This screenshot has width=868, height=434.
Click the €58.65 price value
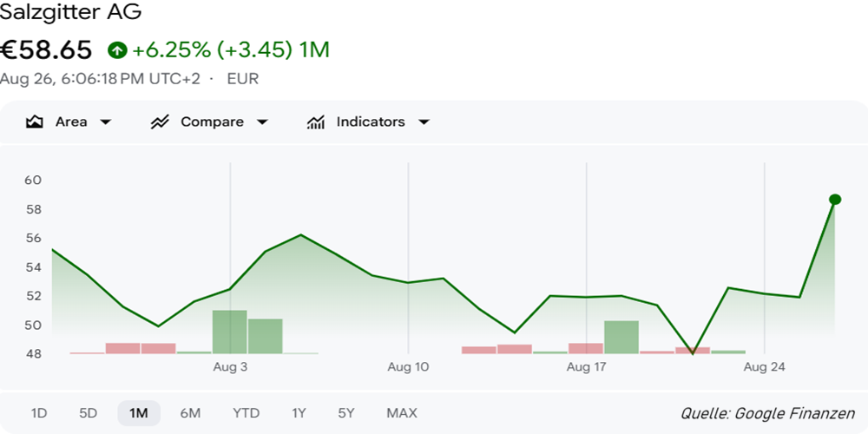46,50
